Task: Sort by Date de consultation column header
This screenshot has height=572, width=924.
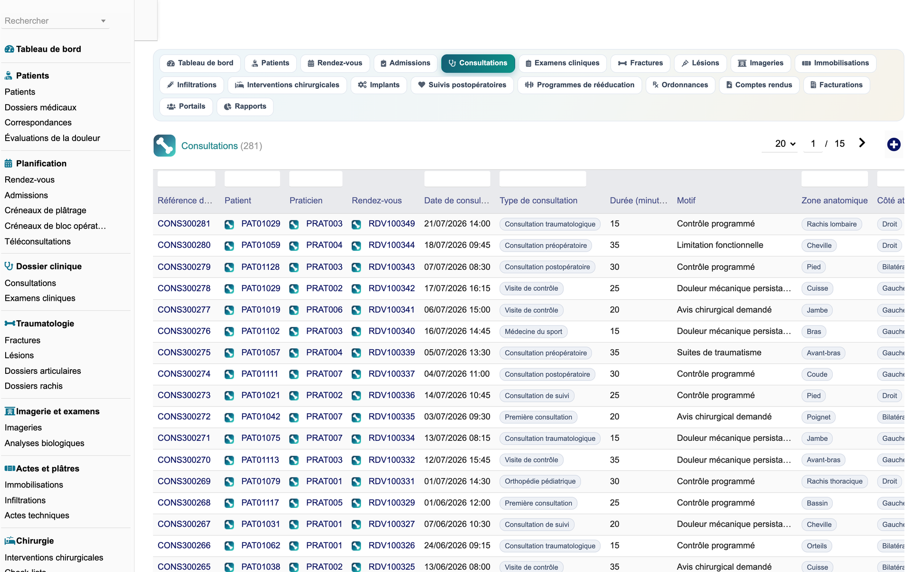Action: pyautogui.click(x=457, y=200)
